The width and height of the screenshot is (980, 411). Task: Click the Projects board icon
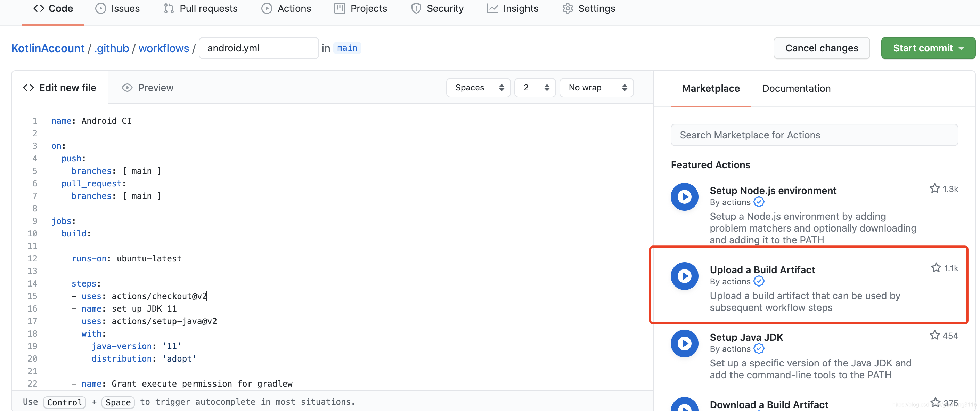coord(340,8)
